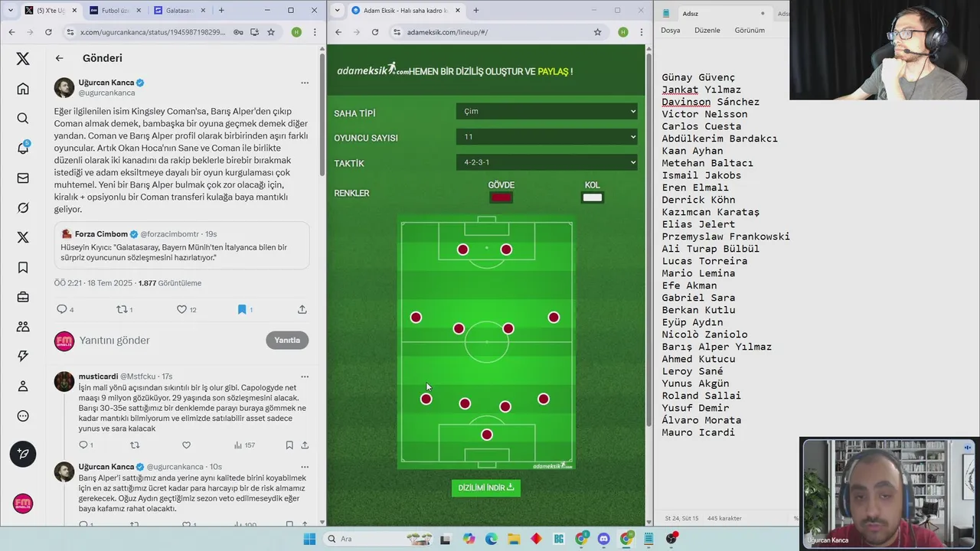Pick the GÖVDE body color swatch
Image resolution: width=980 pixels, height=551 pixels.
click(501, 197)
